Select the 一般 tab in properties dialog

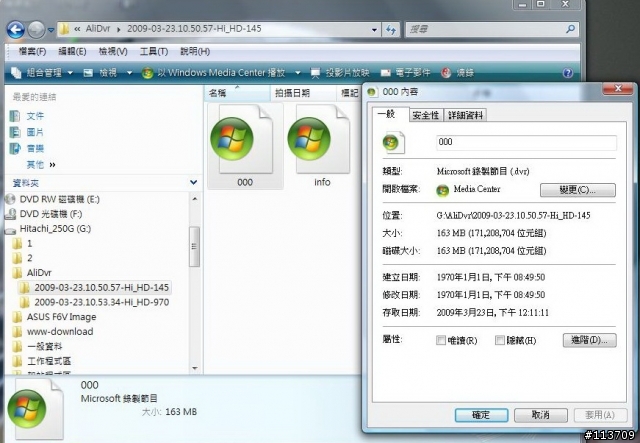[x=386, y=114]
